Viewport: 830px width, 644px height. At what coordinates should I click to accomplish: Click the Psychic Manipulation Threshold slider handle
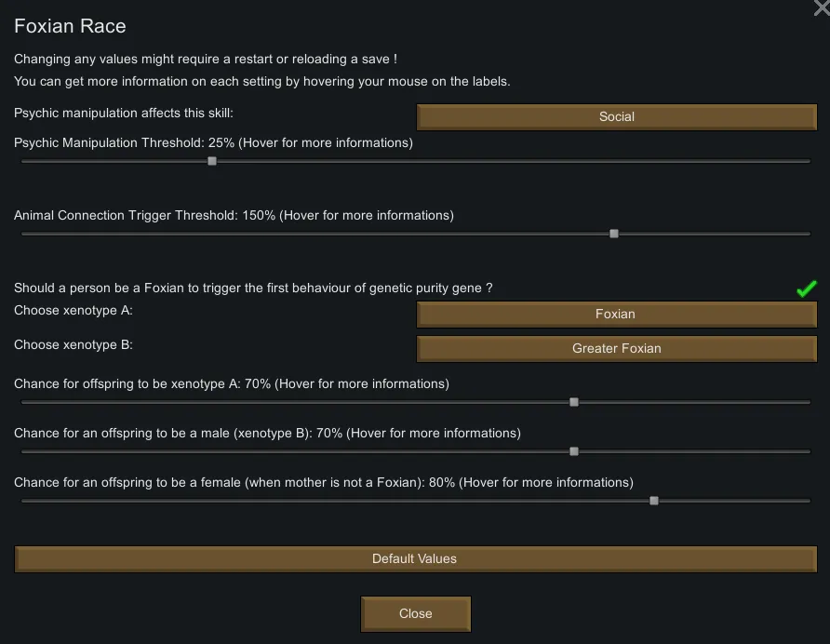[x=212, y=161]
